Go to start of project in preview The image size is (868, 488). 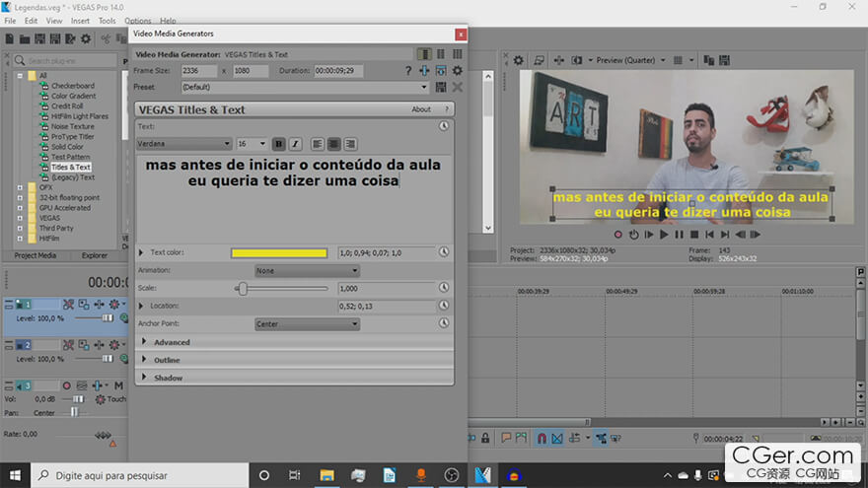coord(709,235)
